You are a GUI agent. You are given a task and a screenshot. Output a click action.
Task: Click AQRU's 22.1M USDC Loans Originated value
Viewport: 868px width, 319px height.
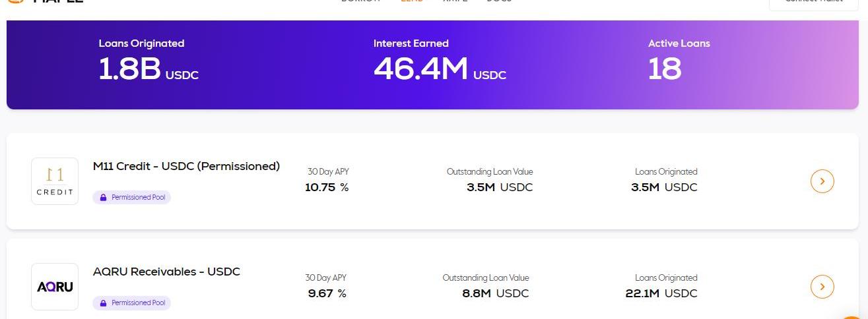pyautogui.click(x=661, y=293)
